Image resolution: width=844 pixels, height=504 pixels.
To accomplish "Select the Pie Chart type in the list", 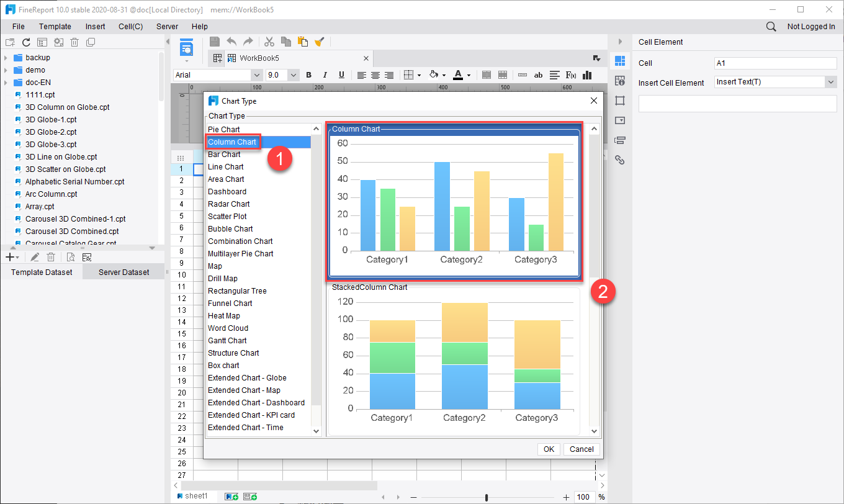I will (225, 129).
